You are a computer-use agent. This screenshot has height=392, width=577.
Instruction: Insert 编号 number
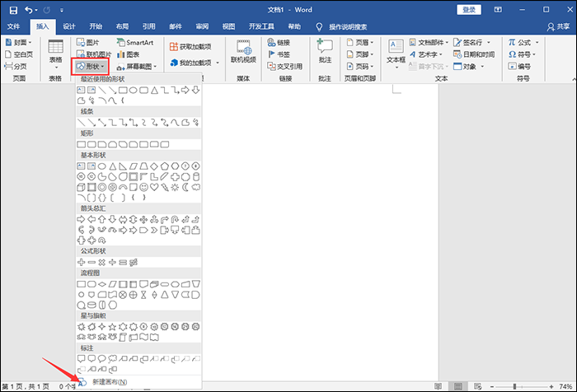[x=519, y=67]
